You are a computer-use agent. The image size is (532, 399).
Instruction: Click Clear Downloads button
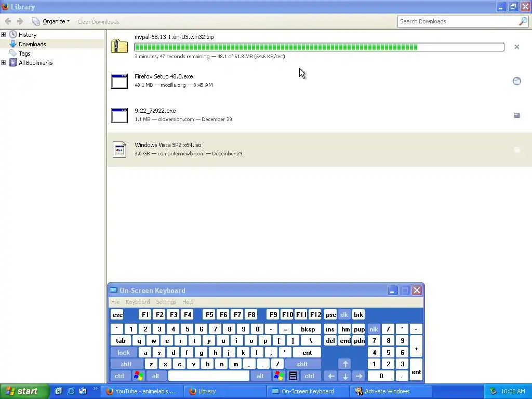98,22
